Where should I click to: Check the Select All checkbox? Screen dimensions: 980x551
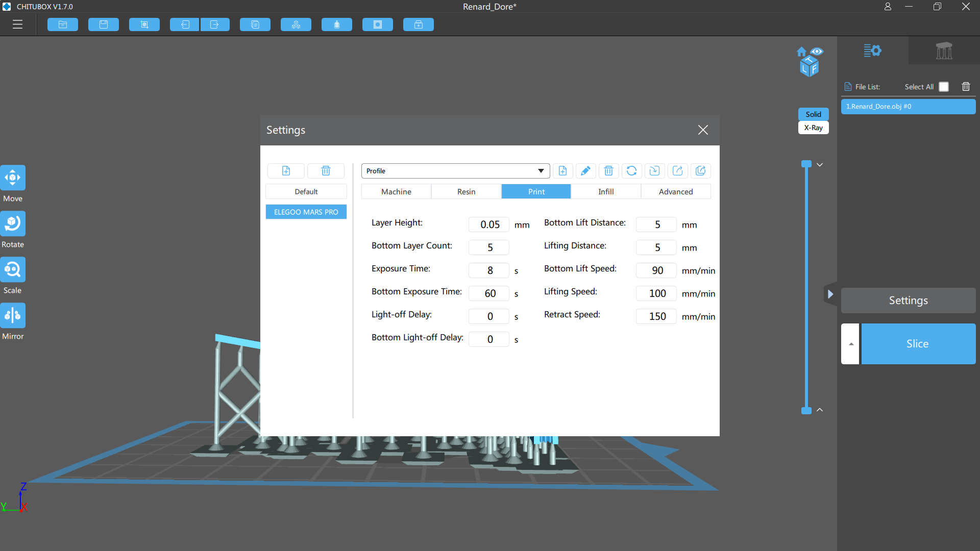click(x=944, y=87)
